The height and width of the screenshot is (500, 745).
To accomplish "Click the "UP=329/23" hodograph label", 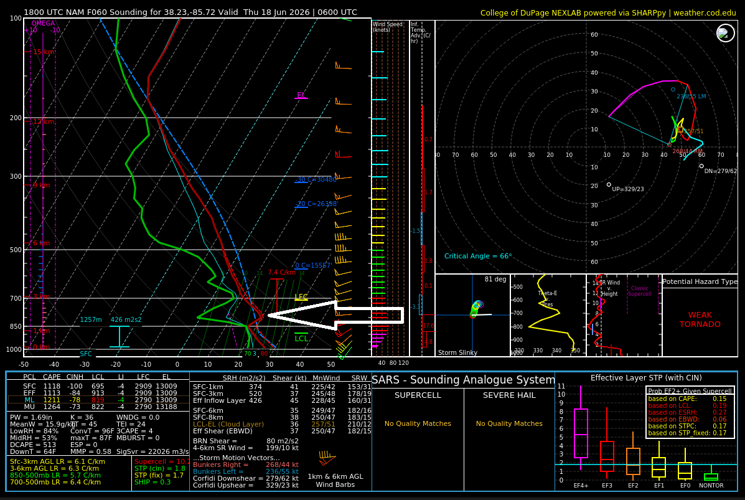I will click(x=628, y=189).
